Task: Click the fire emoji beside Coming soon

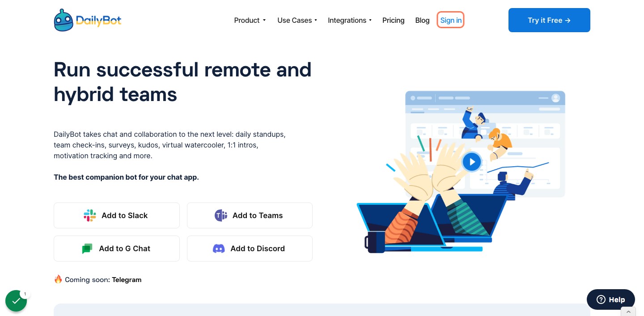Action: (x=58, y=279)
